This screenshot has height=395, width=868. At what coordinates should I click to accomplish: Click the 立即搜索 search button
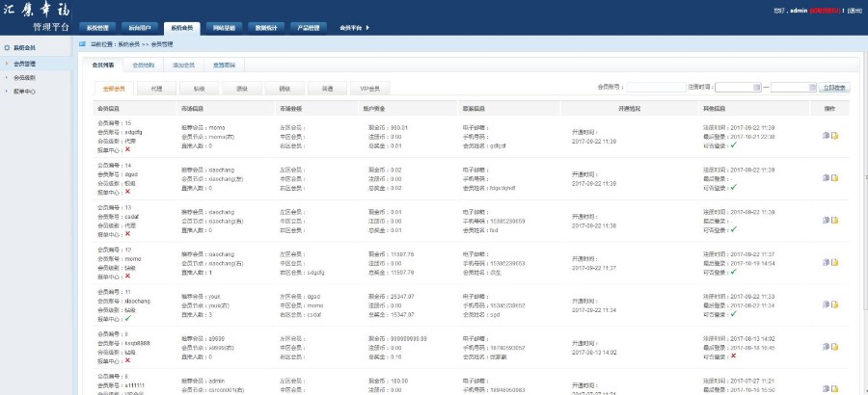834,88
